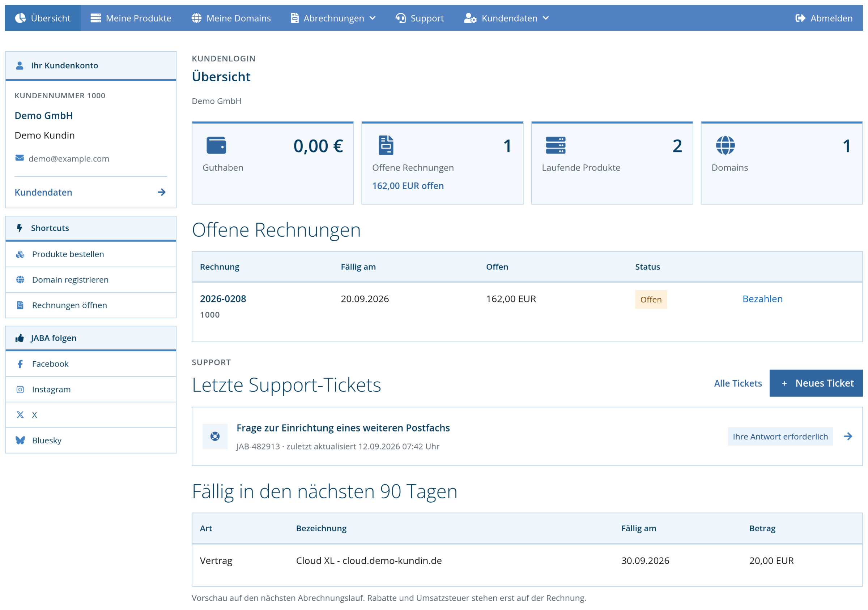The height and width of the screenshot is (610, 868).
Task: Open the Produkte bestellen shortcut
Action: tap(91, 254)
